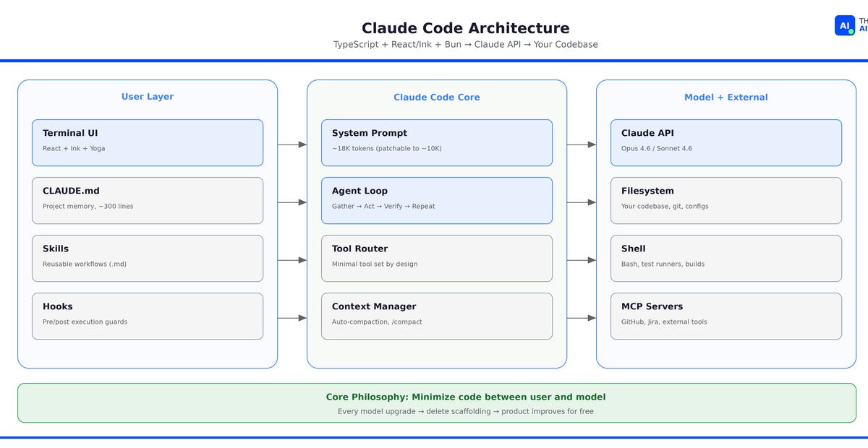This screenshot has width=868, height=448.
Task: Click the Opus 4.6 / Sonnet 4.6 text
Action: pyautogui.click(x=657, y=148)
